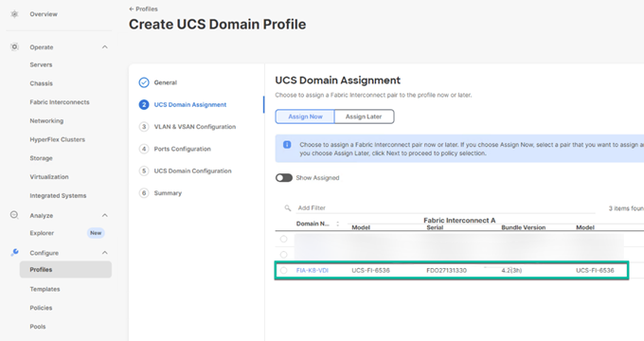This screenshot has width=644, height=341.
Task: Click the step 3 circle icon
Action: pos(144,127)
